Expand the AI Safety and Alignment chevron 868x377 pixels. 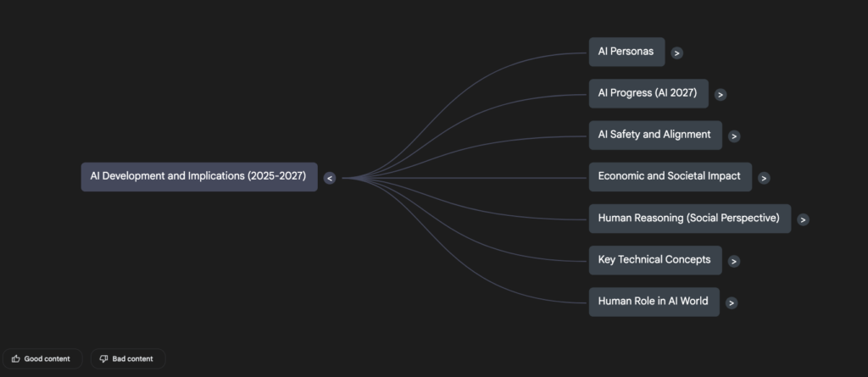(734, 136)
